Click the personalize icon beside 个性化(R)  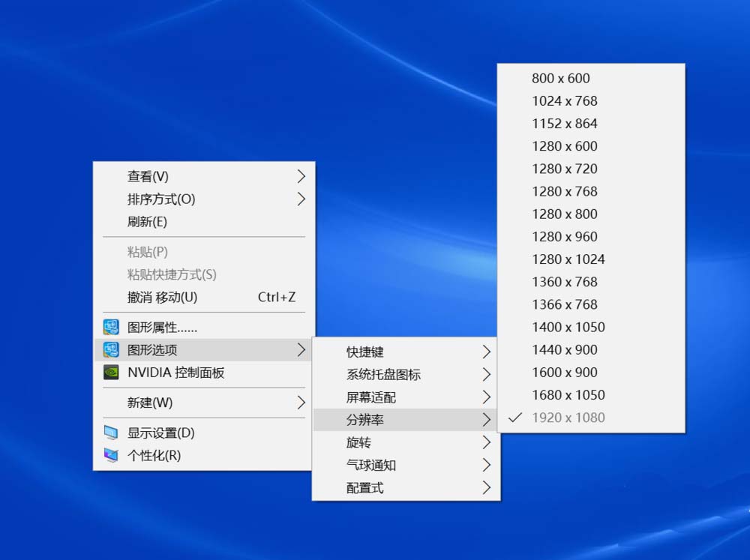click(111, 455)
